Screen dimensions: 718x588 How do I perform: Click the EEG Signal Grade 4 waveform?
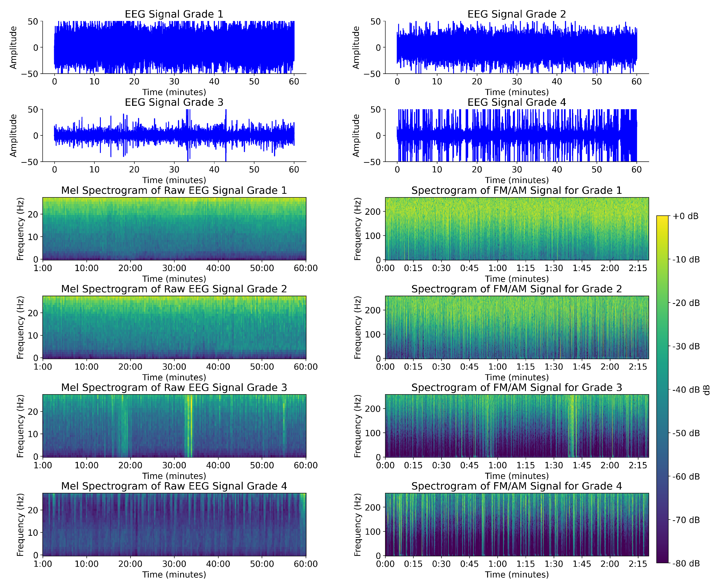point(517,135)
